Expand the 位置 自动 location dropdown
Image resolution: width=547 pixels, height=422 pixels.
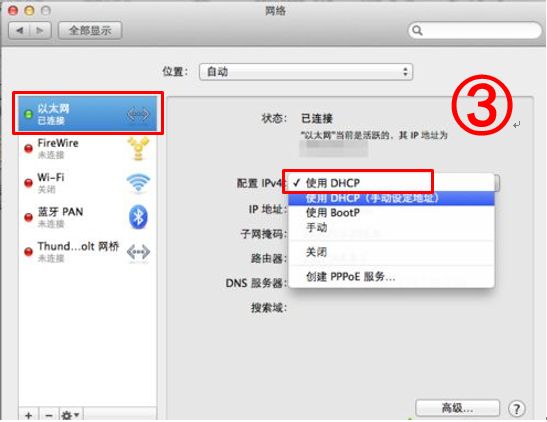pyautogui.click(x=306, y=72)
